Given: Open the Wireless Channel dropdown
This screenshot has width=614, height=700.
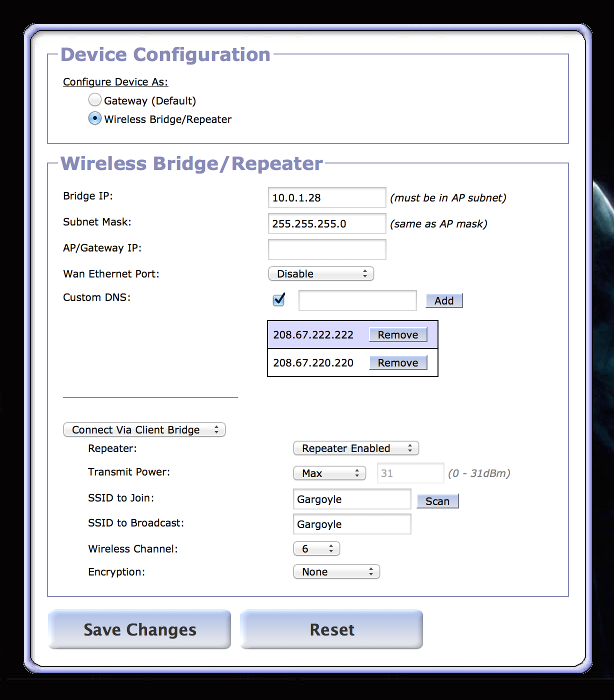Looking at the screenshot, I should pyautogui.click(x=316, y=548).
